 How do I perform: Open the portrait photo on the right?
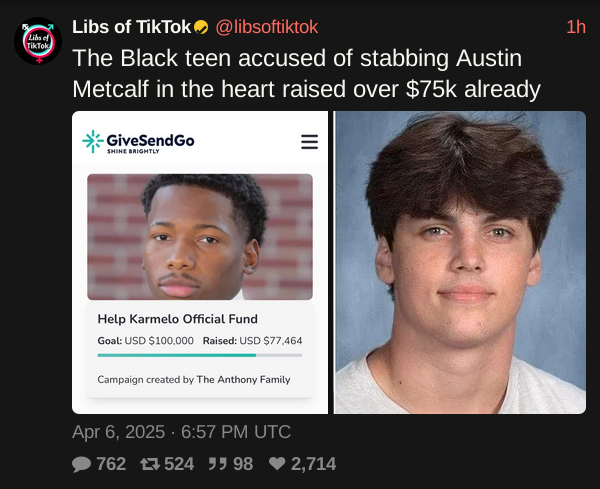click(460, 262)
